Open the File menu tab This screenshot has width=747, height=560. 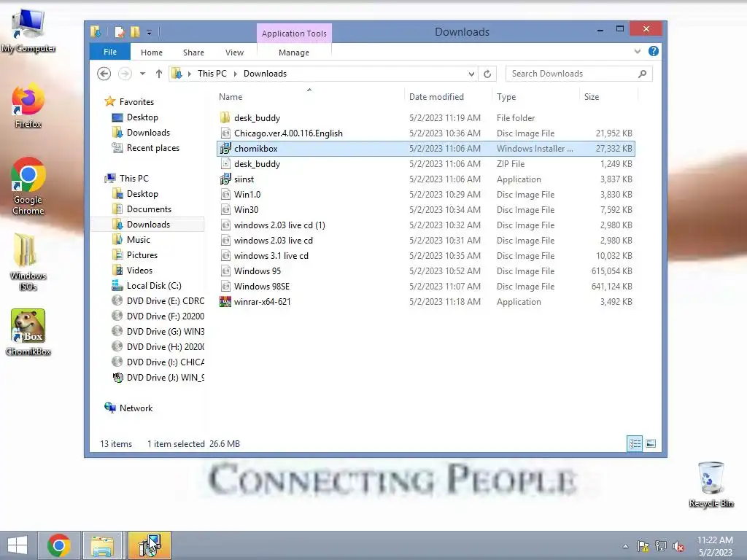click(x=110, y=52)
